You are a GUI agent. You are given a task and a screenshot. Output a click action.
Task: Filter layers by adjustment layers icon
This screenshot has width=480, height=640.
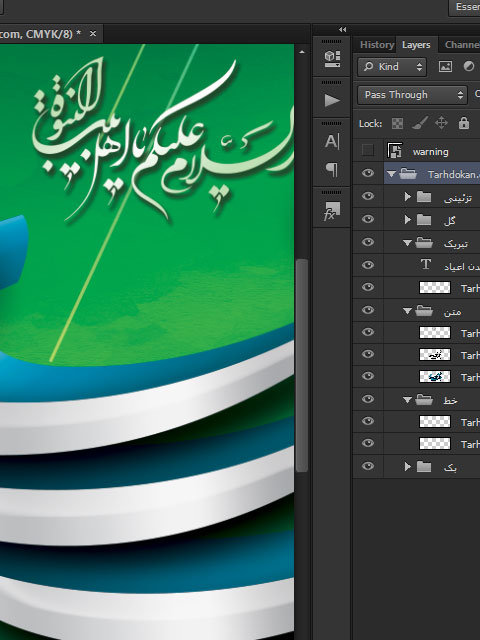(x=469, y=67)
